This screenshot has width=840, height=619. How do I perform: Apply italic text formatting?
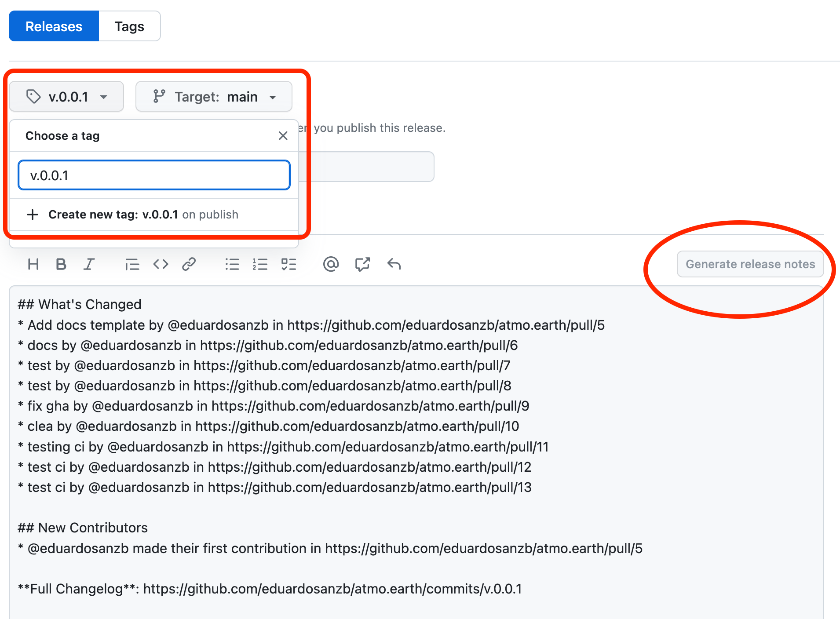point(89,264)
